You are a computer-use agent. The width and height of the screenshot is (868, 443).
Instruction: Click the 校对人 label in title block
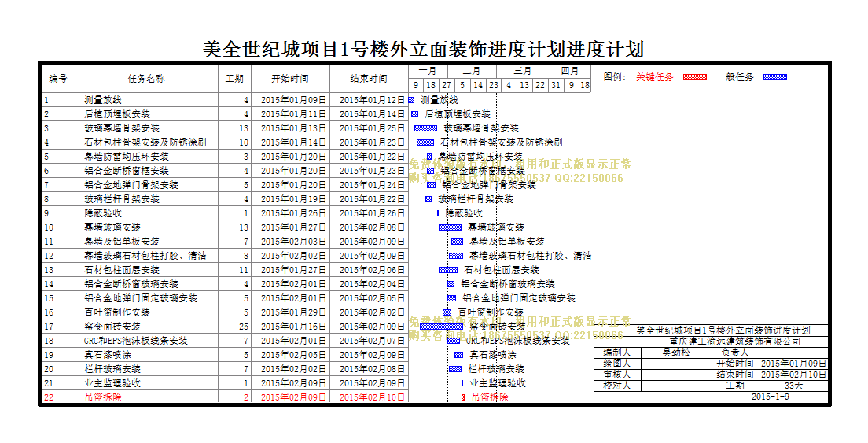[x=616, y=386]
